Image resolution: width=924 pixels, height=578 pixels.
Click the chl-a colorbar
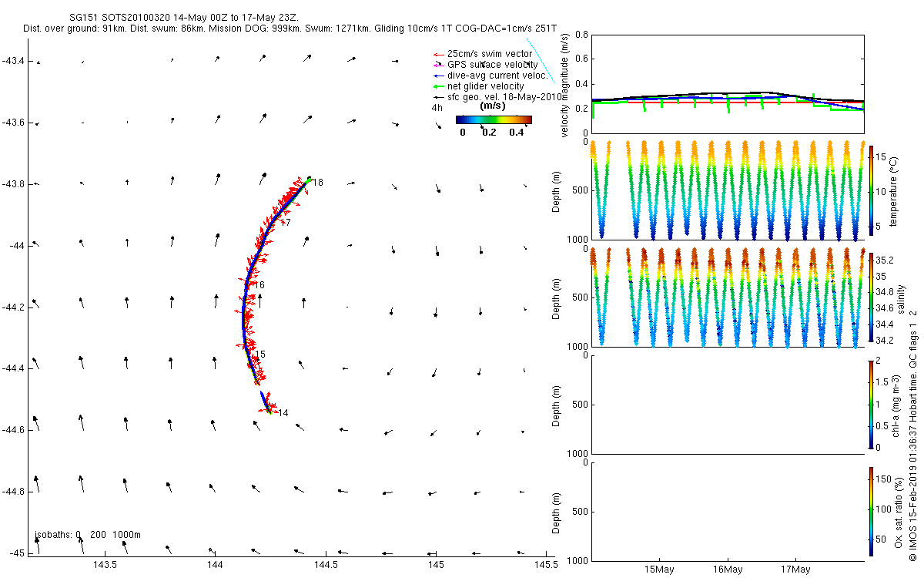[x=871, y=404]
